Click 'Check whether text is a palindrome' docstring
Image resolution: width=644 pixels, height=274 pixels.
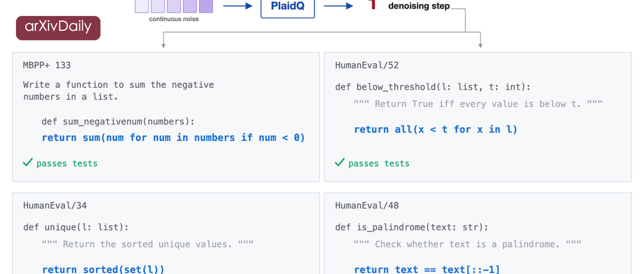tap(468, 244)
